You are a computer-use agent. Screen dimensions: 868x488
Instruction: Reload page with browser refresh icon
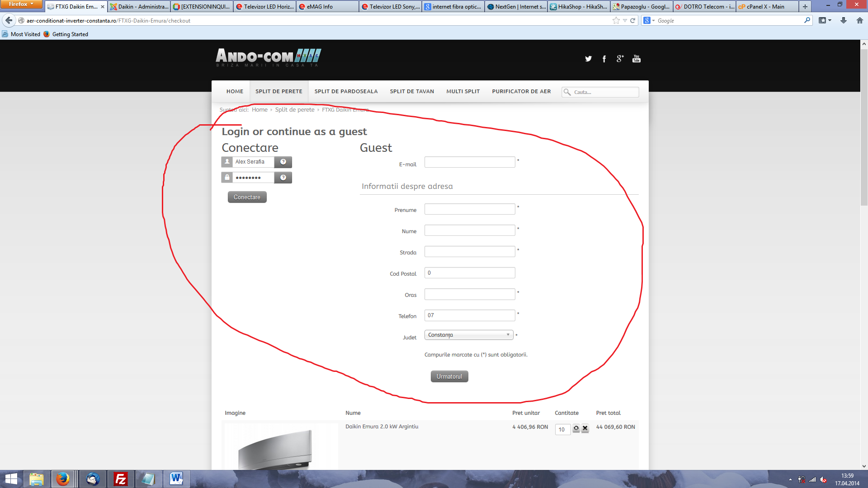(x=633, y=20)
